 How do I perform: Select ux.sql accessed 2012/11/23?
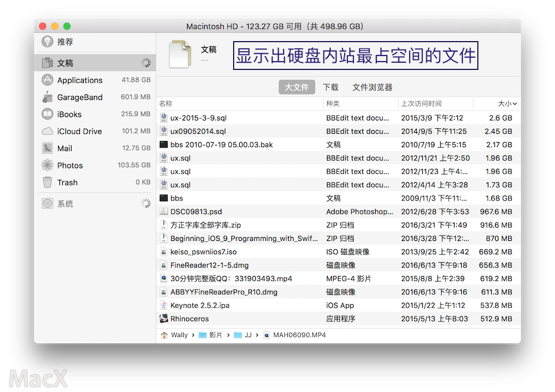click(339, 172)
